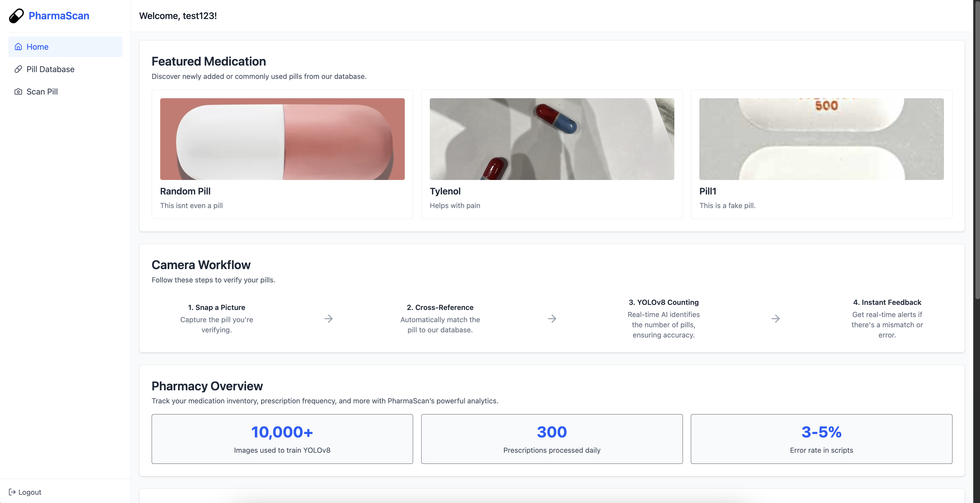980x503 pixels.
Task: Select the 10,000+ images stat card
Action: pyautogui.click(x=282, y=439)
